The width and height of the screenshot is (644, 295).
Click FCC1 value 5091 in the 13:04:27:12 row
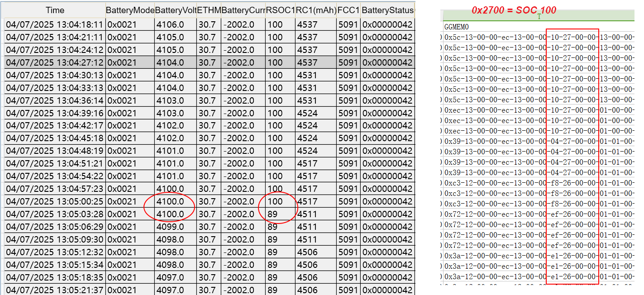pyautogui.click(x=348, y=62)
